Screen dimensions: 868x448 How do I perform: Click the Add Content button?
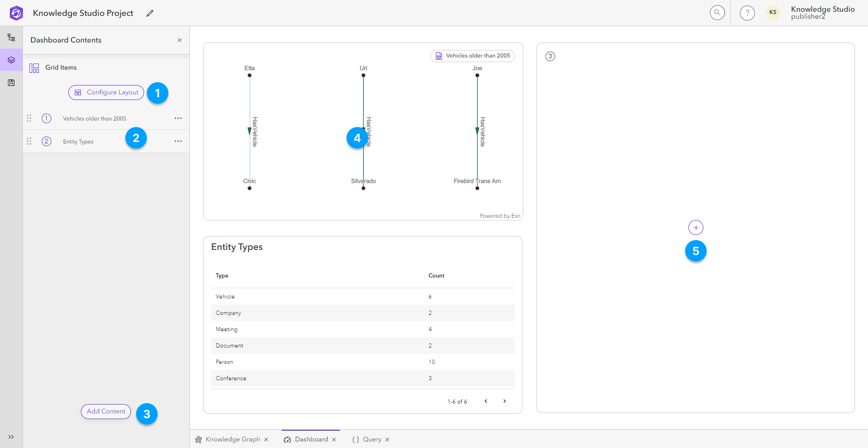coord(106,412)
